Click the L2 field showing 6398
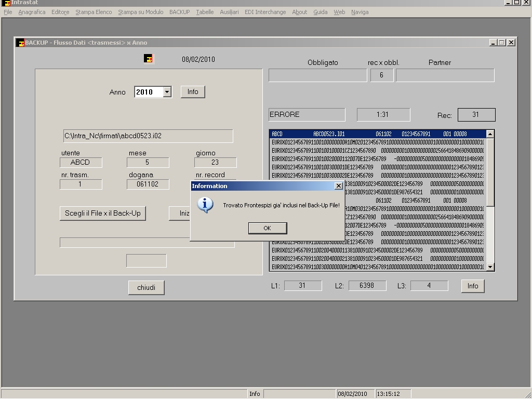532x399 pixels. [x=367, y=286]
